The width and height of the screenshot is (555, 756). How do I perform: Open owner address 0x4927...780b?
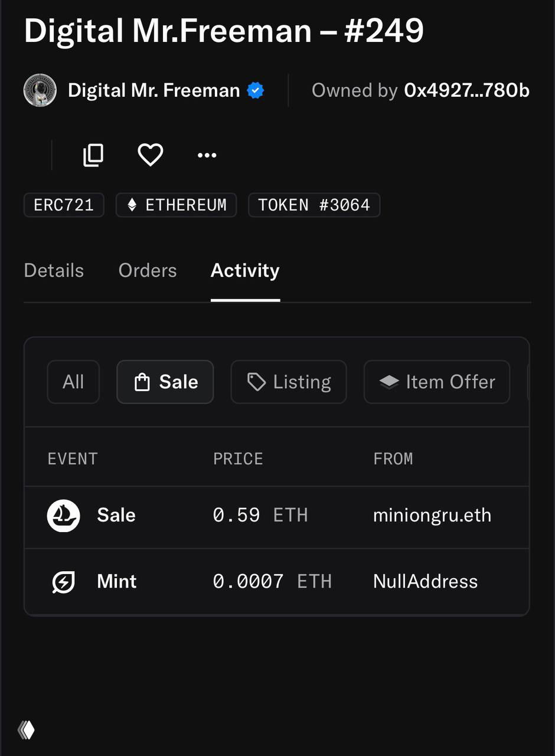point(466,90)
